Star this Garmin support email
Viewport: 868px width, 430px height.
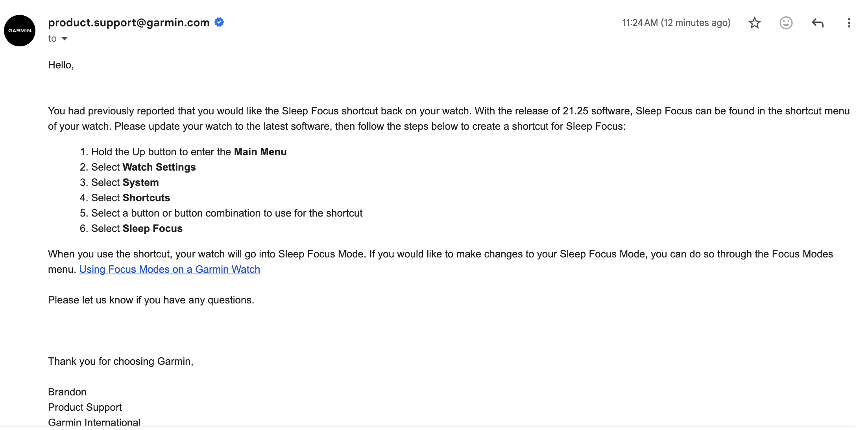754,23
